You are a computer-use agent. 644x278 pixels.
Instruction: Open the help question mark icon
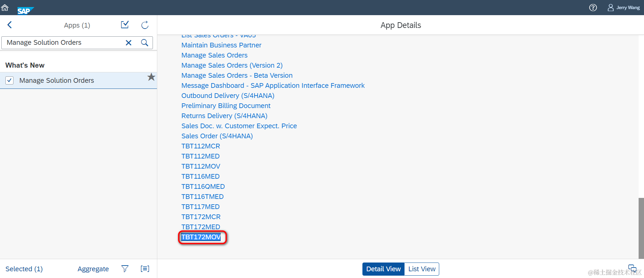pyautogui.click(x=593, y=7)
